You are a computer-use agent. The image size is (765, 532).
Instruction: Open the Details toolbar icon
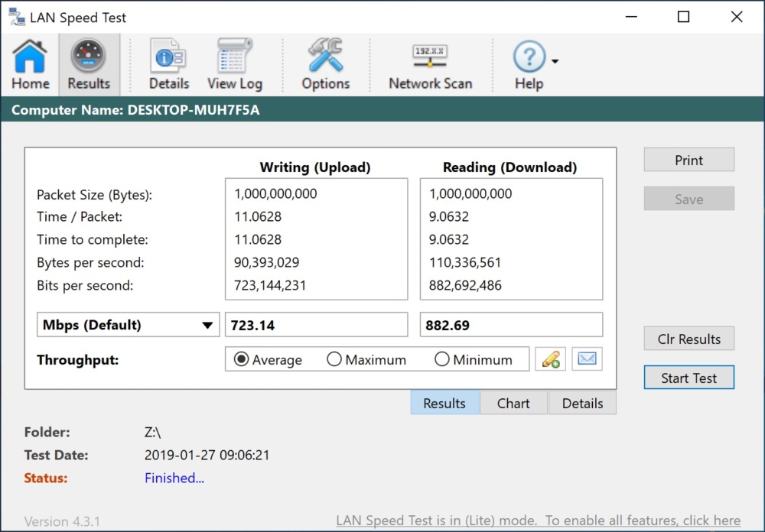tap(169, 64)
